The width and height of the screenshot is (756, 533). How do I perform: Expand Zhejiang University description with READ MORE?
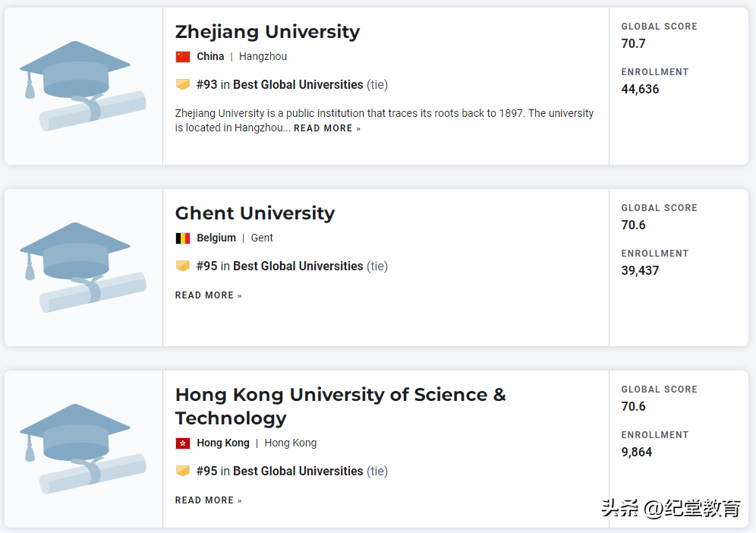click(327, 129)
